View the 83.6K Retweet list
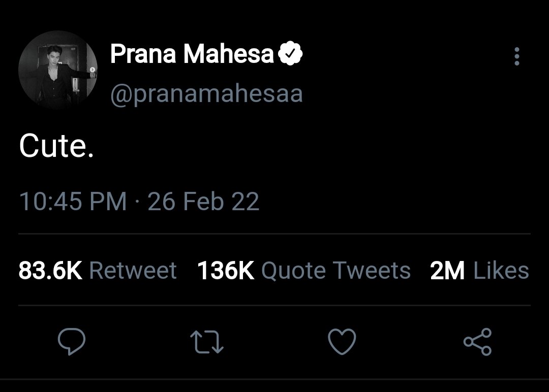549x392 pixels. [x=98, y=270]
